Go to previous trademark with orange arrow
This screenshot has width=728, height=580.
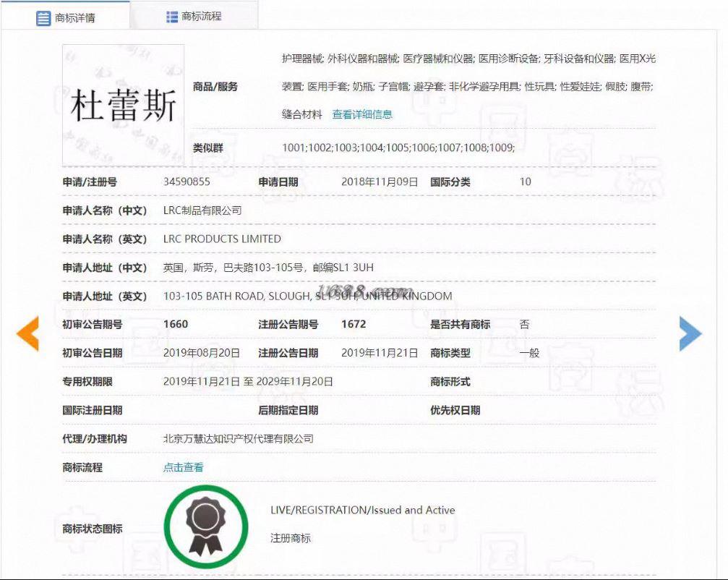point(28,333)
